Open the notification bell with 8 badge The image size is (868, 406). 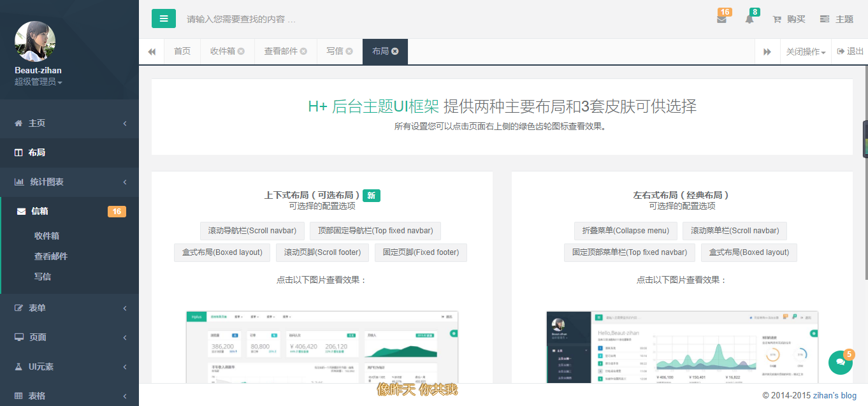pos(749,19)
